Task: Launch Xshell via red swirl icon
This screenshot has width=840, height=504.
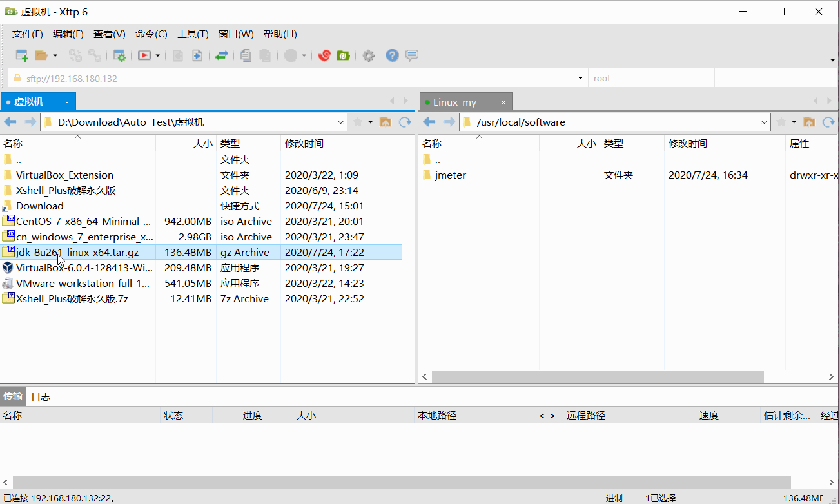Action: pyautogui.click(x=324, y=55)
